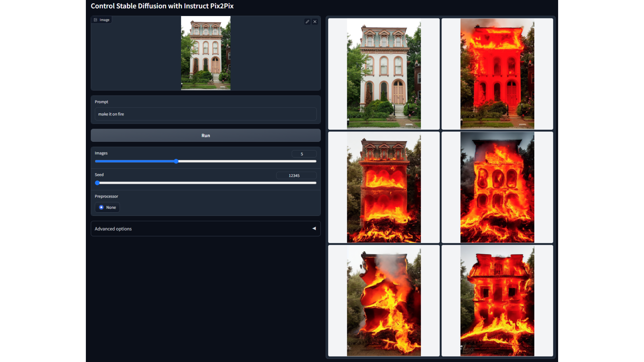Image resolution: width=644 pixels, height=362 pixels.
Task: Click the 'make it on fire' prompt field
Action: (x=206, y=114)
